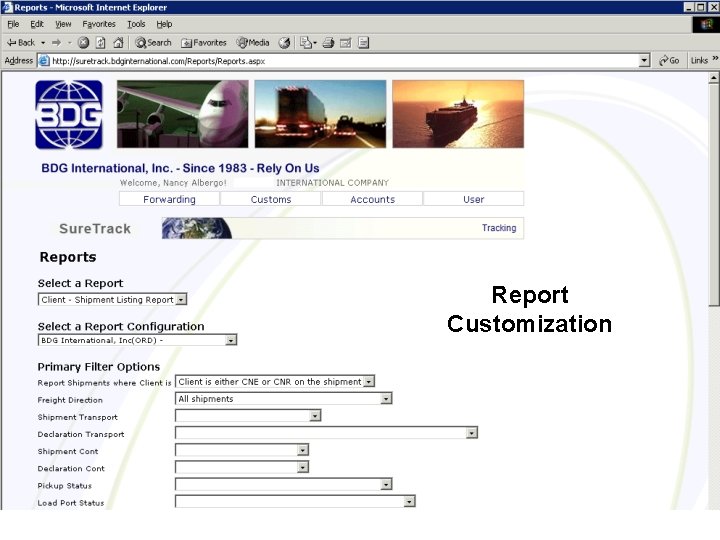This screenshot has height=540, width=720.
Task: Open the Media toolbar button
Action: click(x=253, y=43)
